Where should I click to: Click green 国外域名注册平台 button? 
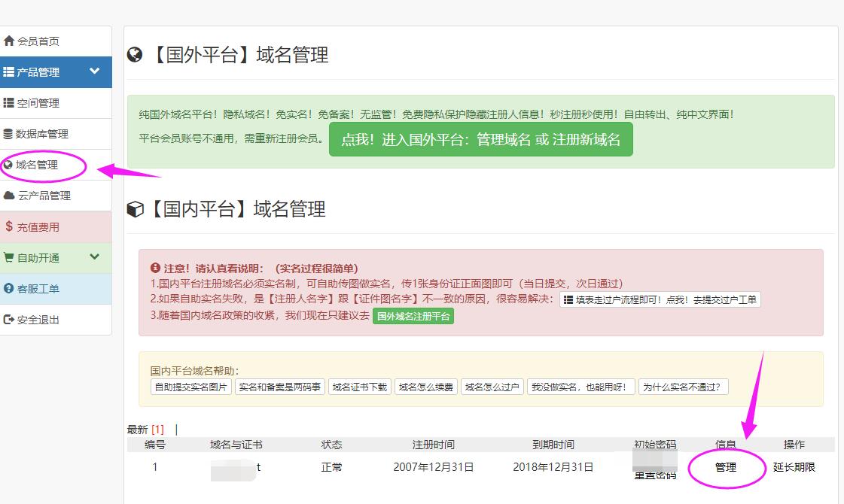(413, 316)
